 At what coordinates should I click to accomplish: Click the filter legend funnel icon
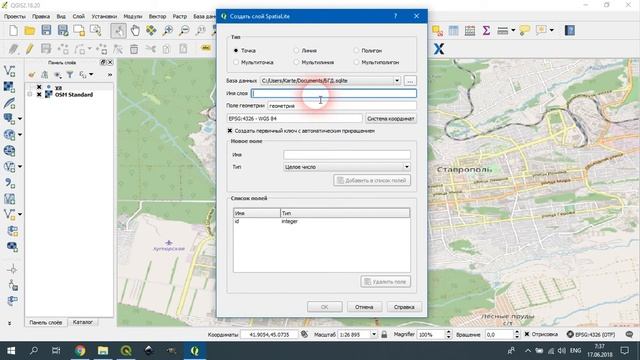pos(70,75)
